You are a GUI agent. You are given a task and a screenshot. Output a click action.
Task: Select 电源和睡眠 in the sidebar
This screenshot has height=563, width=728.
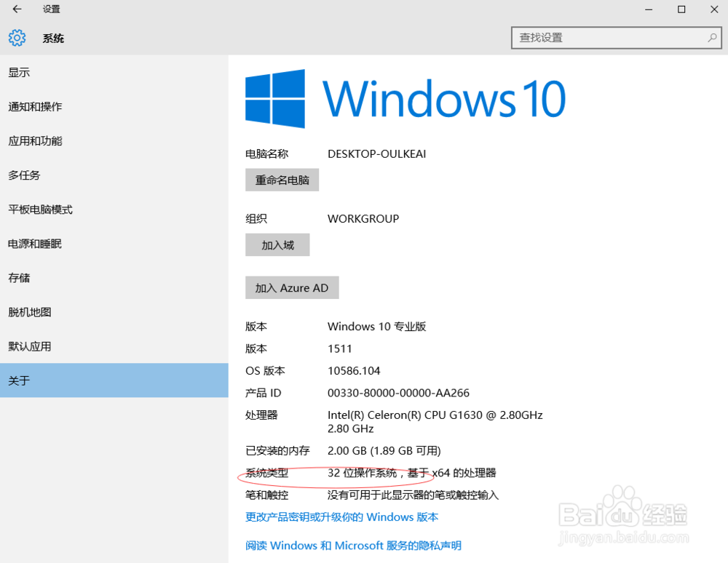coord(114,244)
